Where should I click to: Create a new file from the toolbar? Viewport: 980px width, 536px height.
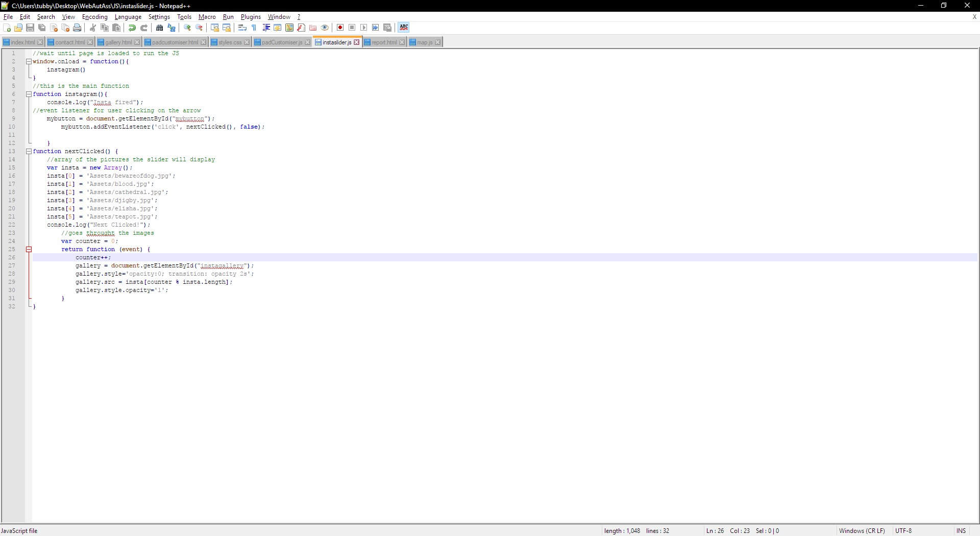[x=7, y=28]
